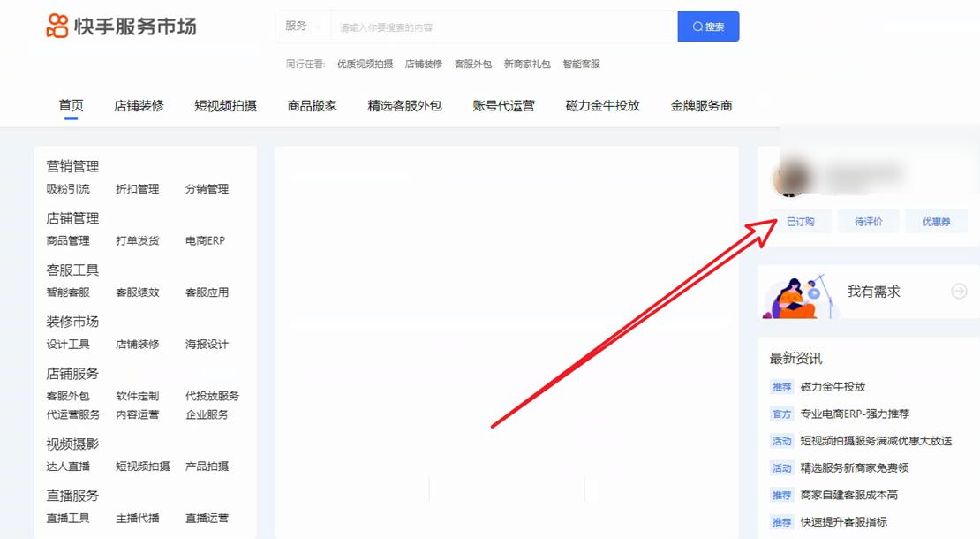Click the 新商家礼包 quick search tag
This screenshot has width=980, height=539.
click(x=527, y=64)
